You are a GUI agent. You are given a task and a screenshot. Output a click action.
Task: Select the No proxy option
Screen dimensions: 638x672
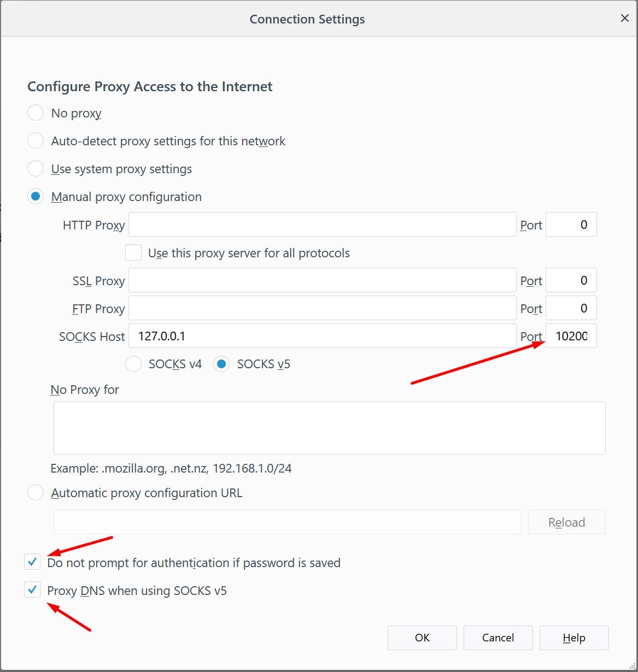36,113
